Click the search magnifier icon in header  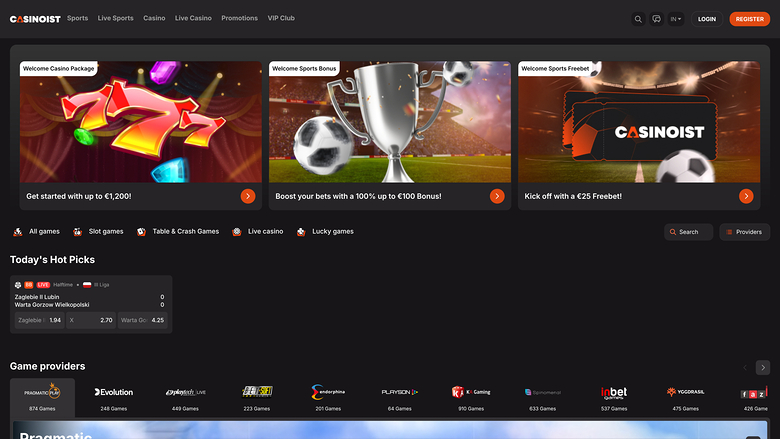click(x=638, y=19)
